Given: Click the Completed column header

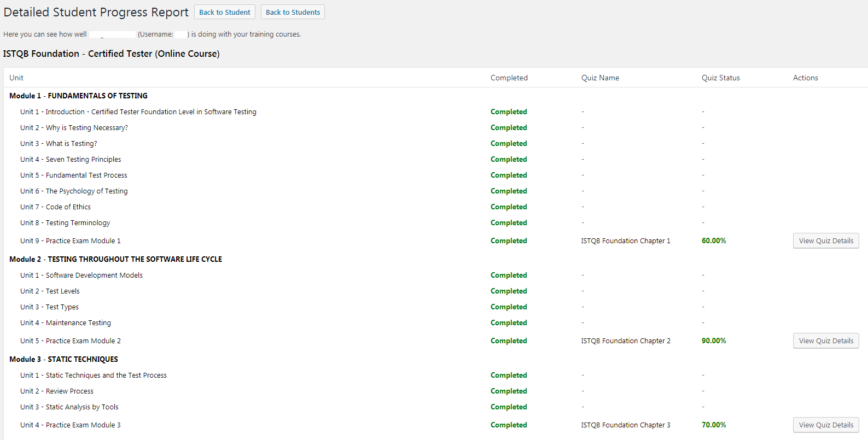Looking at the screenshot, I should pos(509,78).
